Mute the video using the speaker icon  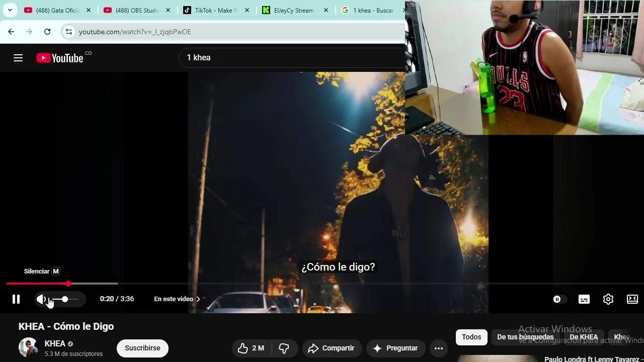coord(41,299)
